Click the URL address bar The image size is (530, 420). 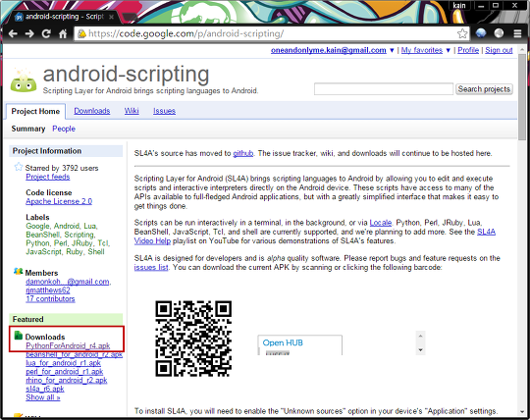pyautogui.click(x=272, y=33)
